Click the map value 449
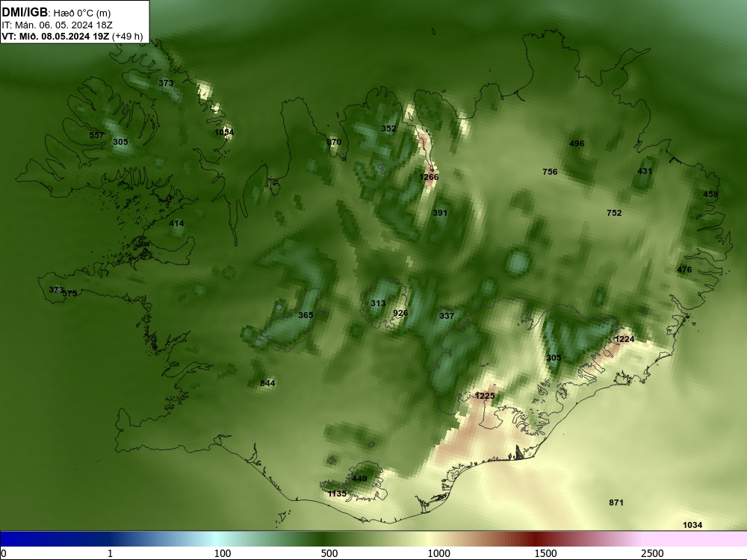This screenshot has height=560, width=747. 360,479
